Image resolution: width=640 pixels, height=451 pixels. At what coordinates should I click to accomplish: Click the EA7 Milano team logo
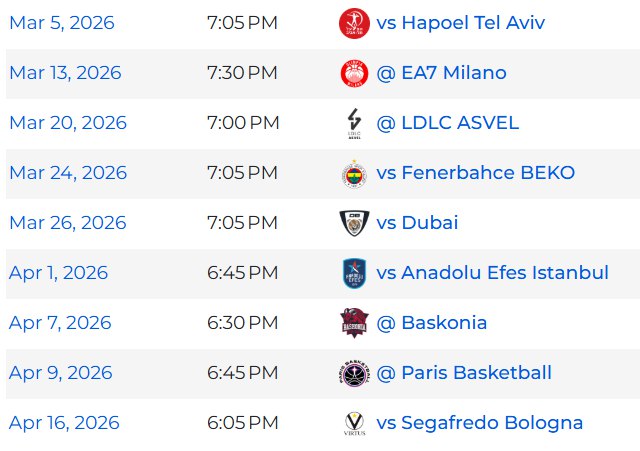pos(355,73)
